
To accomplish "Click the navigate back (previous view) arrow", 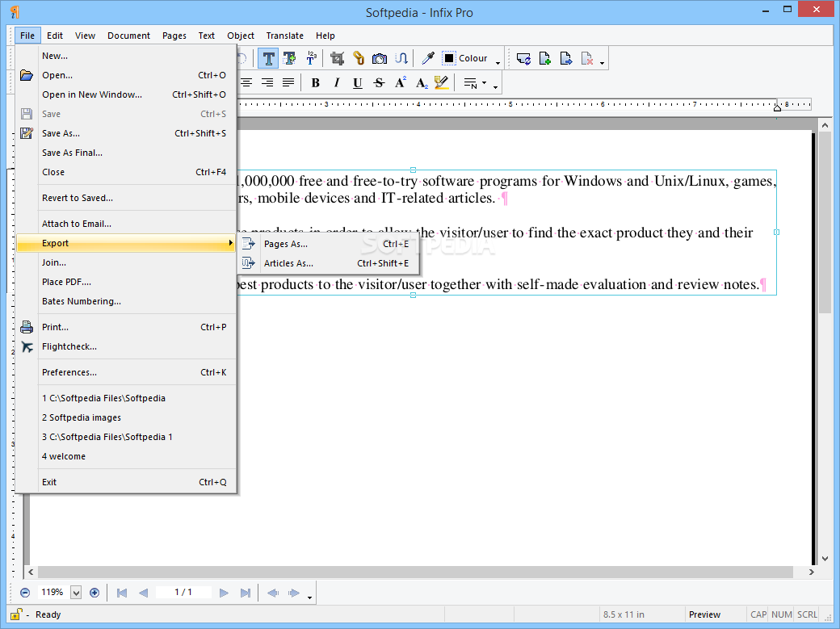I will click(x=273, y=593).
